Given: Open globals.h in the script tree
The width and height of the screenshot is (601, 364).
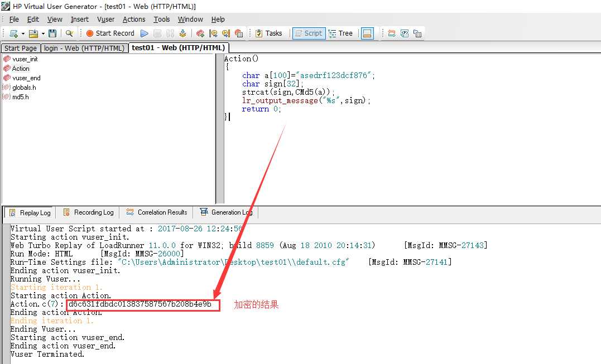Looking at the screenshot, I should (x=24, y=88).
